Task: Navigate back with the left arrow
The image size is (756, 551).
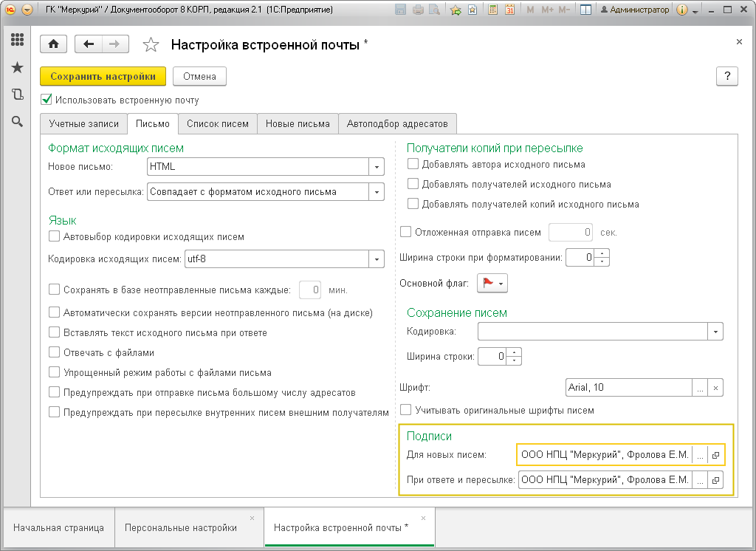Action: (x=89, y=44)
